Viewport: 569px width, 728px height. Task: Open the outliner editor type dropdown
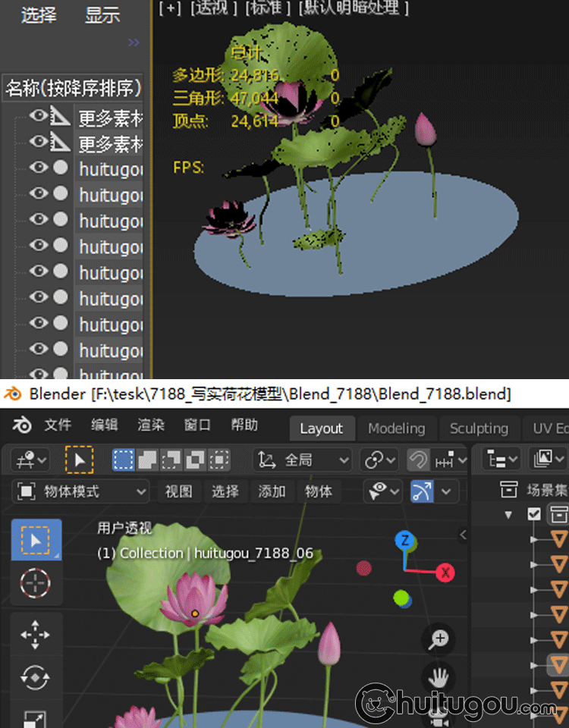(x=501, y=460)
